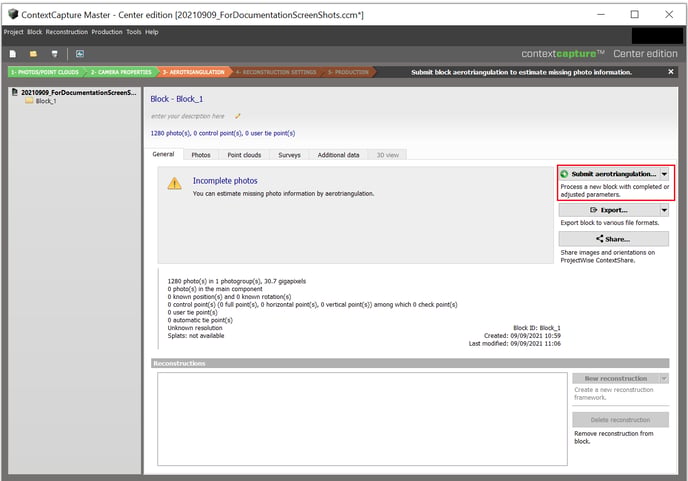This screenshot has width=688, height=481.
Task: Go to Photos/Point Clouds workflow step
Action: pyautogui.click(x=45, y=72)
